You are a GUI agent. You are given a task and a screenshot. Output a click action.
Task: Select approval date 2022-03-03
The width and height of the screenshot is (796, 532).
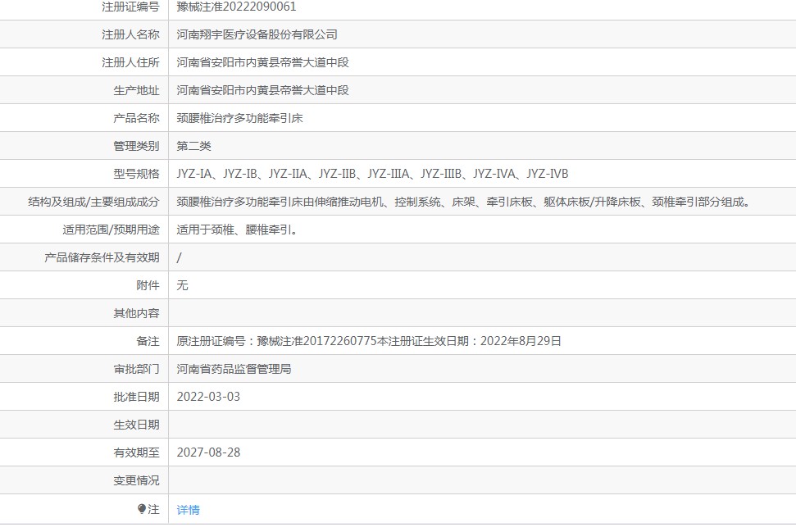point(208,397)
